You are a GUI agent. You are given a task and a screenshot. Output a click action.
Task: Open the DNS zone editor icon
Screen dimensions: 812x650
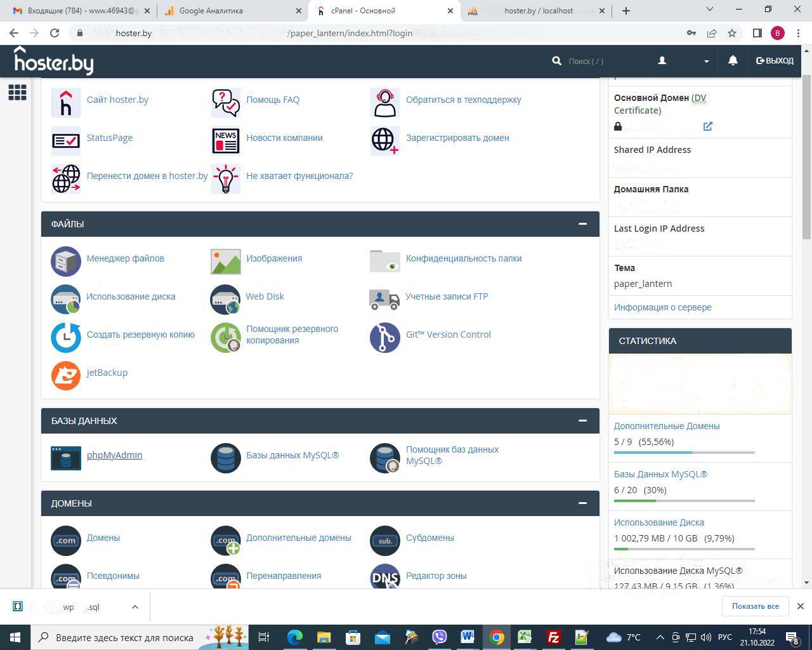[x=384, y=577]
